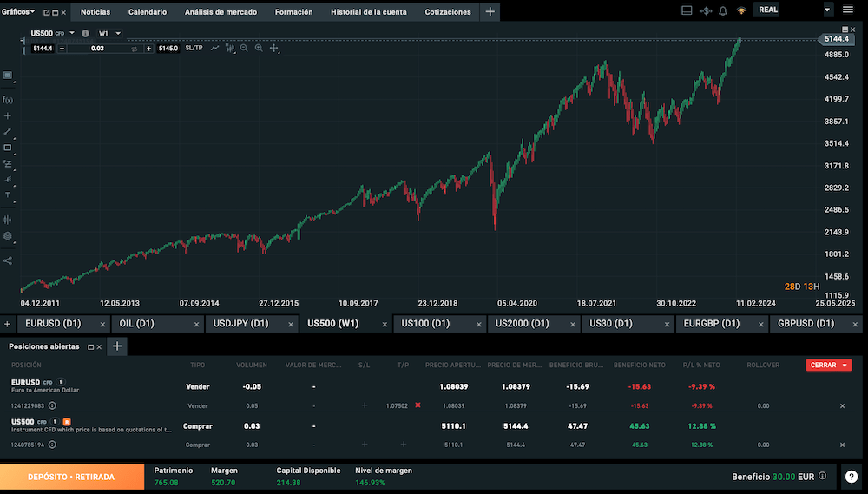Switch to the Calendario tab
This screenshot has width=868, height=494.
click(147, 12)
